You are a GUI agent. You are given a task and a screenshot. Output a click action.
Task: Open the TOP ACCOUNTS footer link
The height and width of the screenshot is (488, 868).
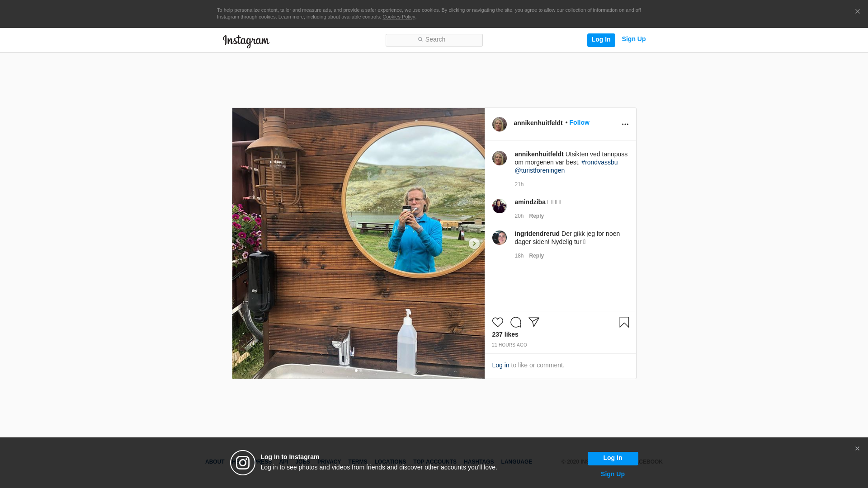click(434, 462)
